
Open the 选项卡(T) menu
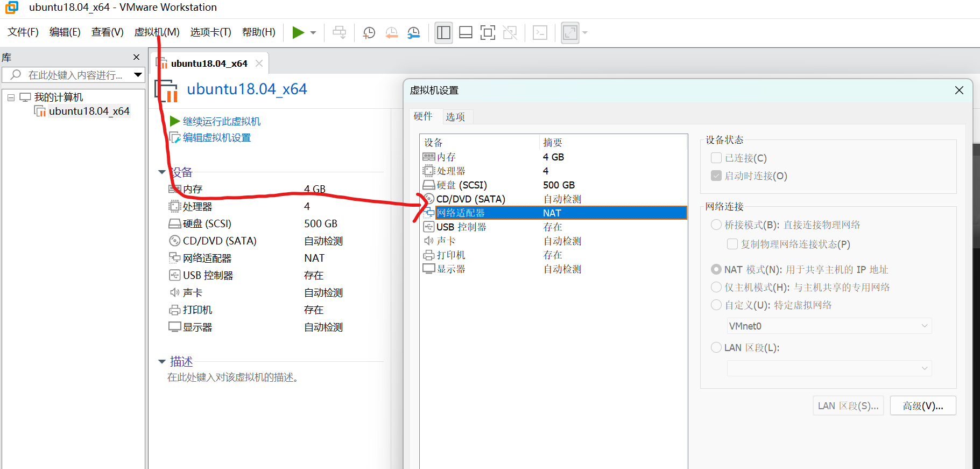point(210,32)
